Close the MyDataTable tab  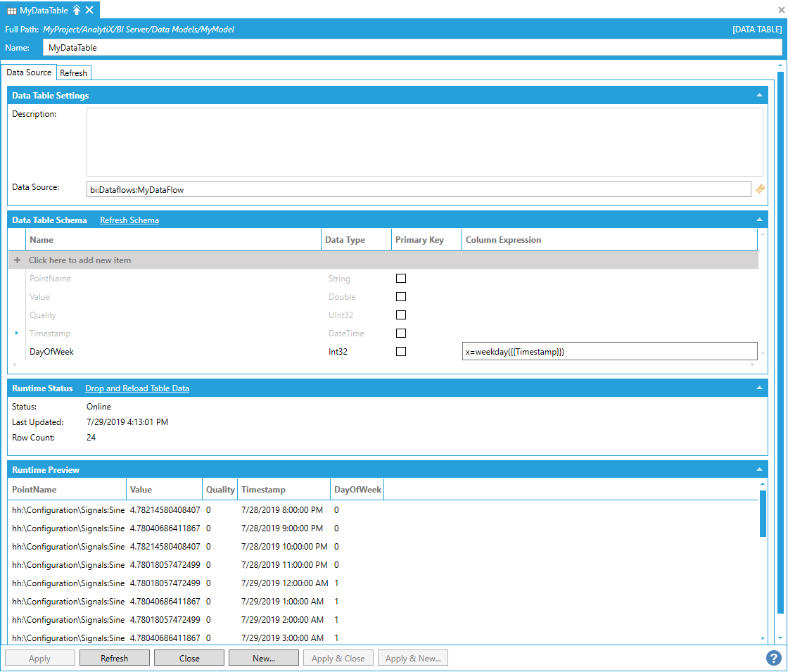pyautogui.click(x=89, y=10)
